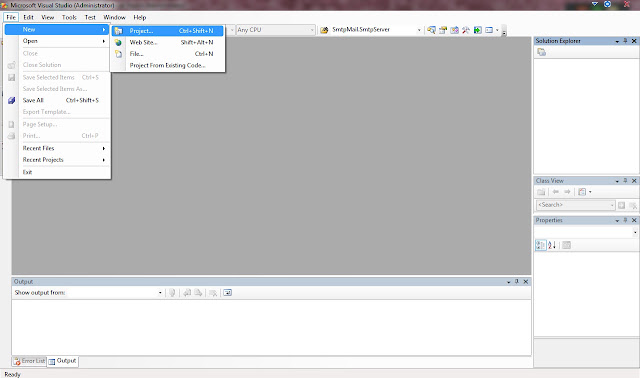Open the Other Windows icon's dropdown arrow

497,30
